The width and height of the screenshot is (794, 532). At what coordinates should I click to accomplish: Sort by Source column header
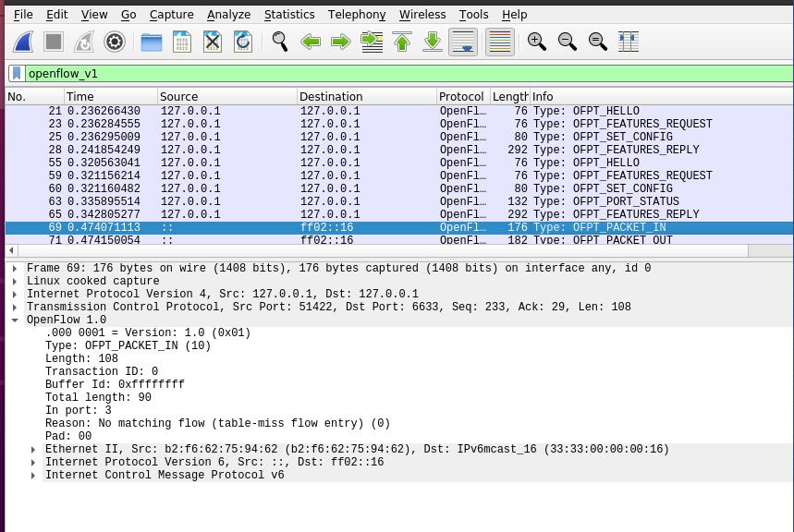(226, 97)
